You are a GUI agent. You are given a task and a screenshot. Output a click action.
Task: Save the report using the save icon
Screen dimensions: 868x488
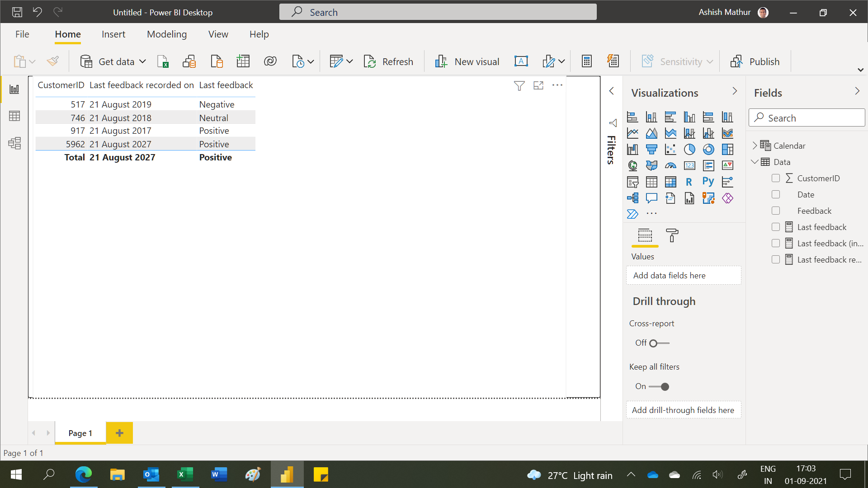coord(17,12)
